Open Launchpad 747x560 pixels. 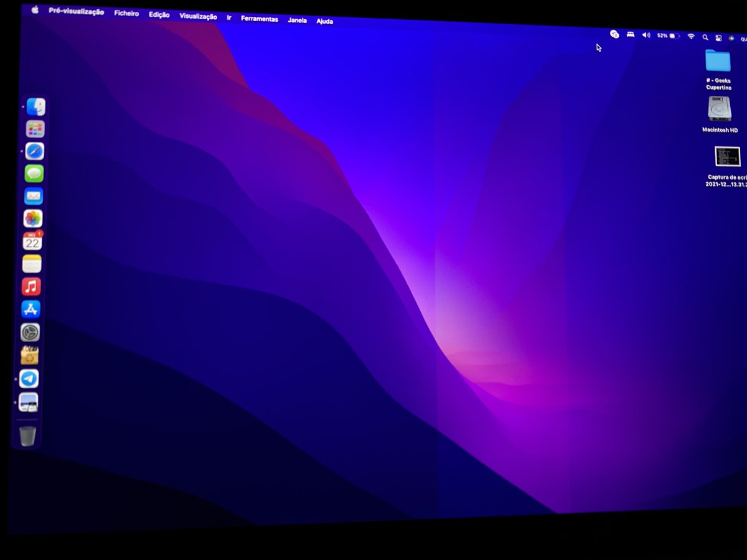click(35, 129)
